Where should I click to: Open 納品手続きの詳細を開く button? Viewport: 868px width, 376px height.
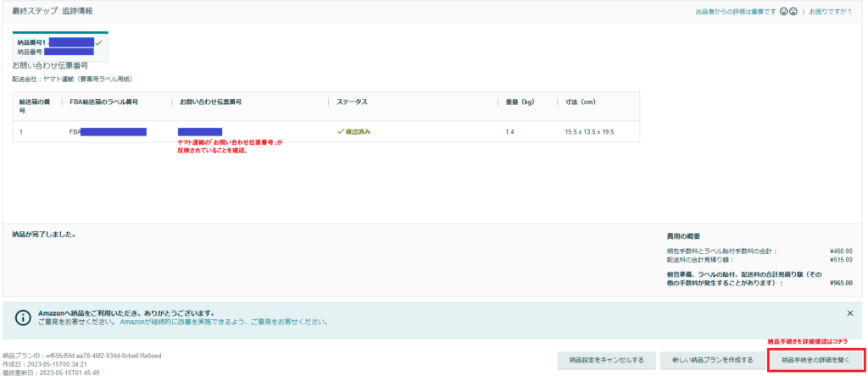(x=815, y=360)
